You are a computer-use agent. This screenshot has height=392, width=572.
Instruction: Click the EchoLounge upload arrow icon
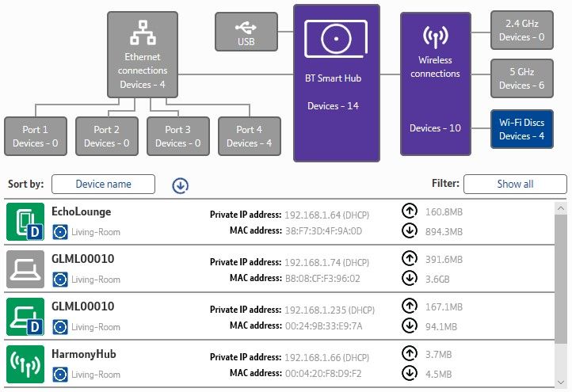pyautogui.click(x=410, y=212)
